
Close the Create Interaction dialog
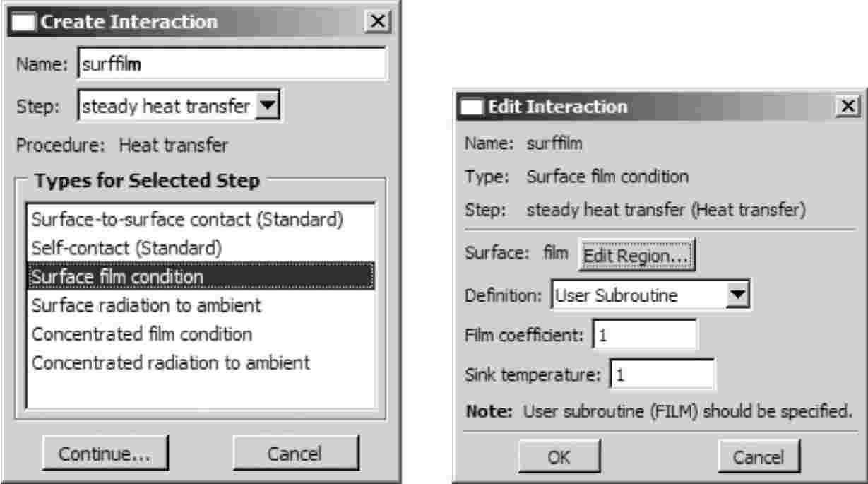[378, 22]
